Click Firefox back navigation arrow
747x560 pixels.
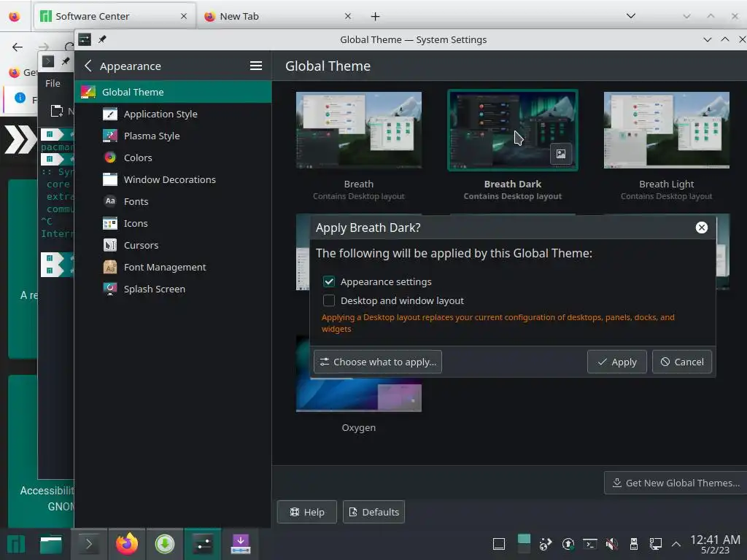(18, 47)
